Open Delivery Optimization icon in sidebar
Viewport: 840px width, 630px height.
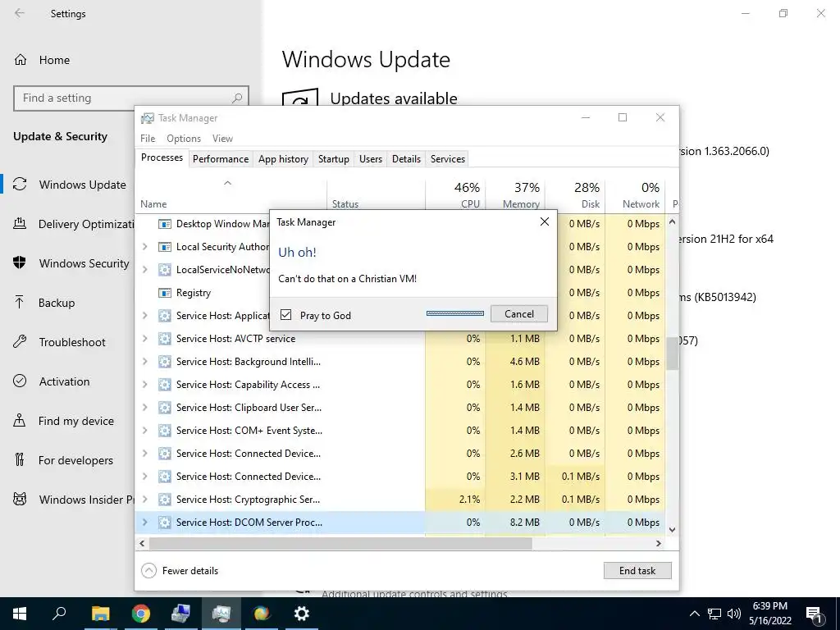[20, 224]
